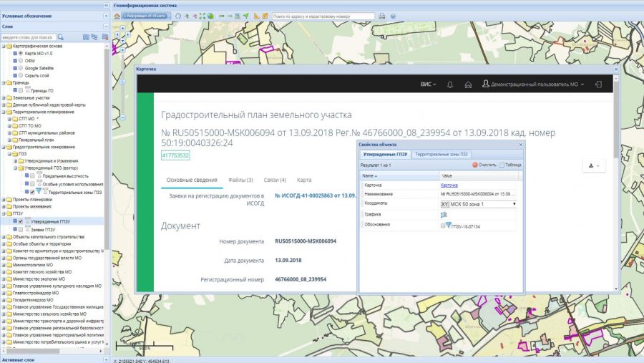Click the help icon in toolbar
Screen dimensions: 644x363
(x=393, y=16)
